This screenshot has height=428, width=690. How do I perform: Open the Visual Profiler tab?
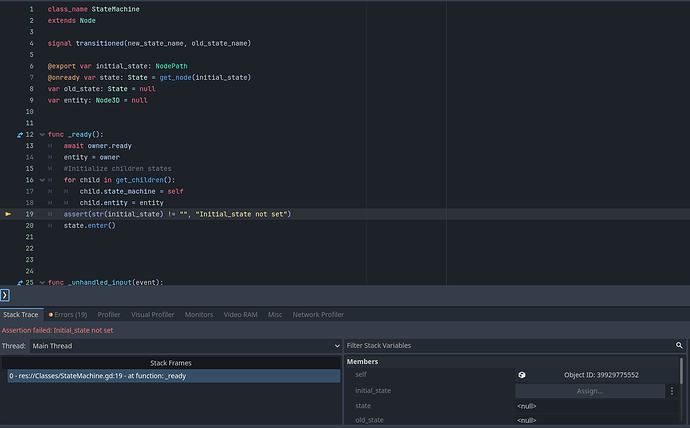click(153, 315)
